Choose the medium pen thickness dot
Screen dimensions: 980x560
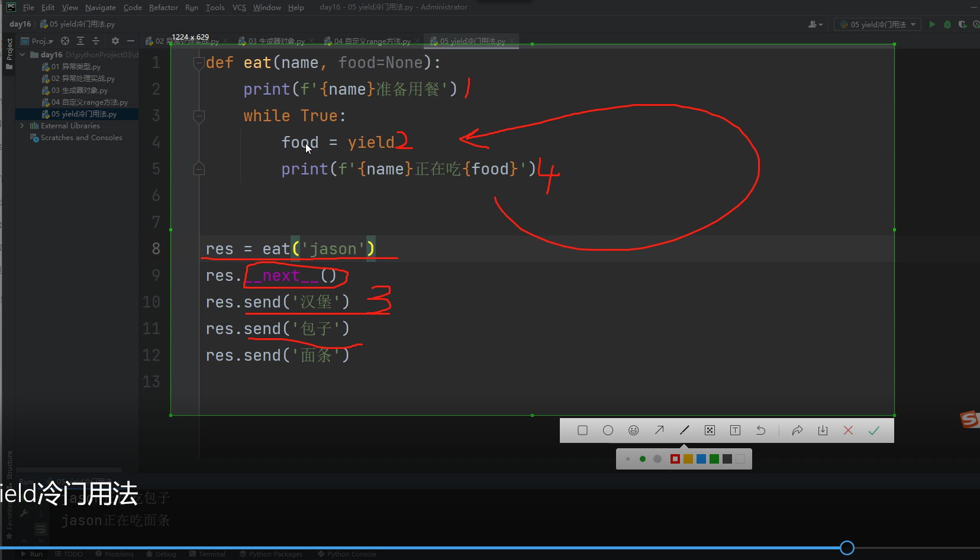tap(643, 459)
